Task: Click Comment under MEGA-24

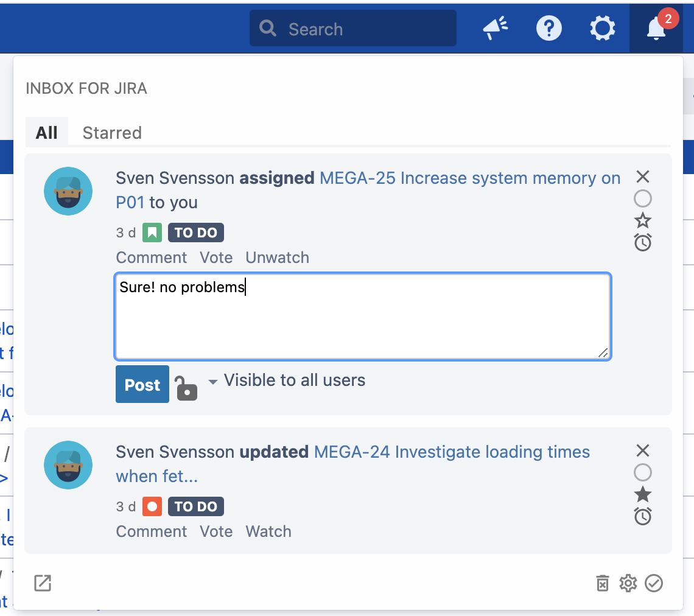Action: [x=152, y=531]
